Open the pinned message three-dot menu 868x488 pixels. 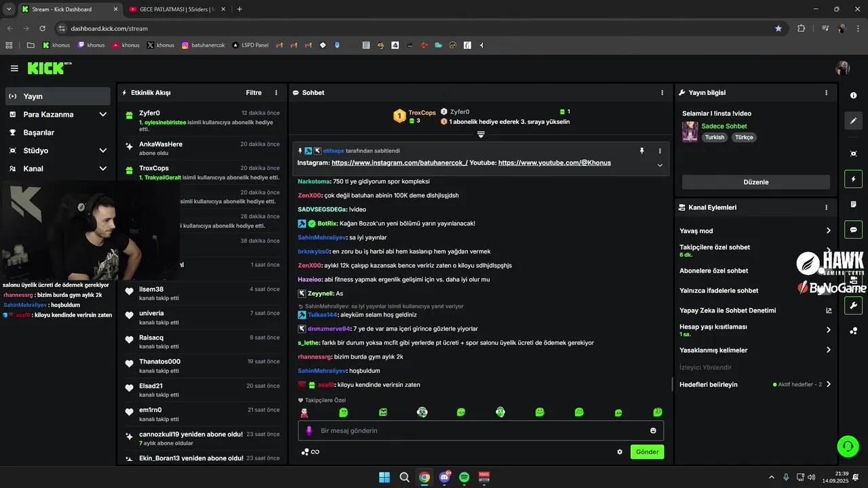pyautogui.click(x=660, y=150)
